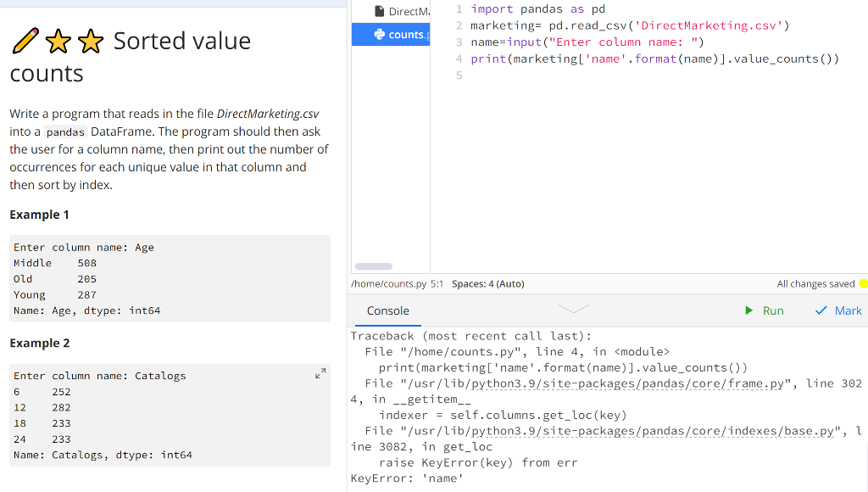Click the green play triangle icon
Image resolution: width=868 pixels, height=492 pixels.
tap(749, 310)
